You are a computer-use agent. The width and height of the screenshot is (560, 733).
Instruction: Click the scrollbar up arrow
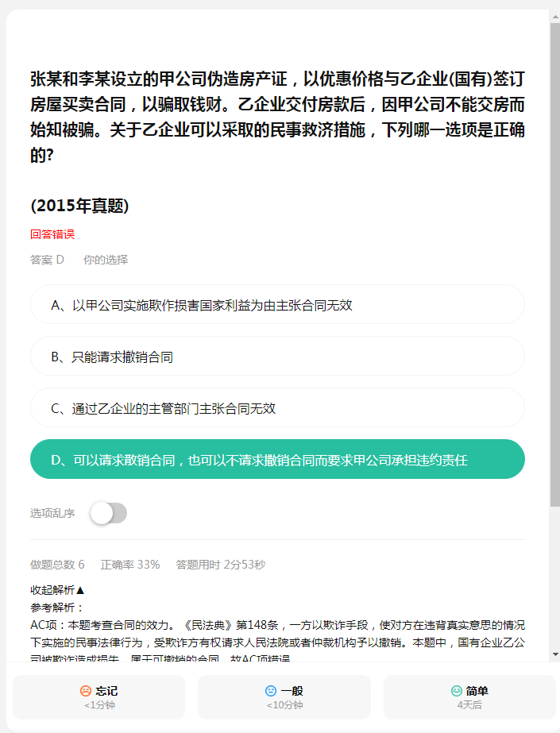point(555,16)
